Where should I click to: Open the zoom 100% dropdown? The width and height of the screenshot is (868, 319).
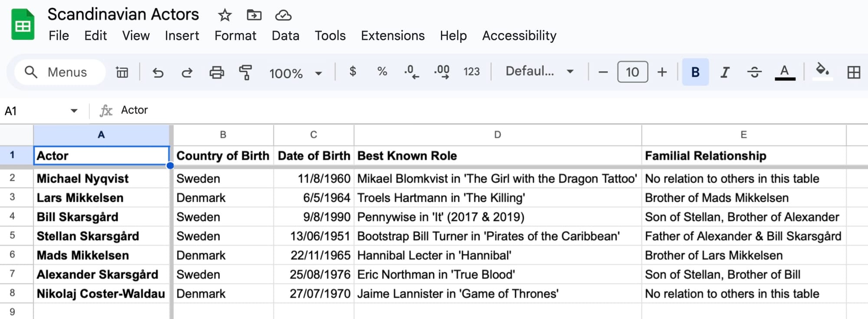pos(296,73)
